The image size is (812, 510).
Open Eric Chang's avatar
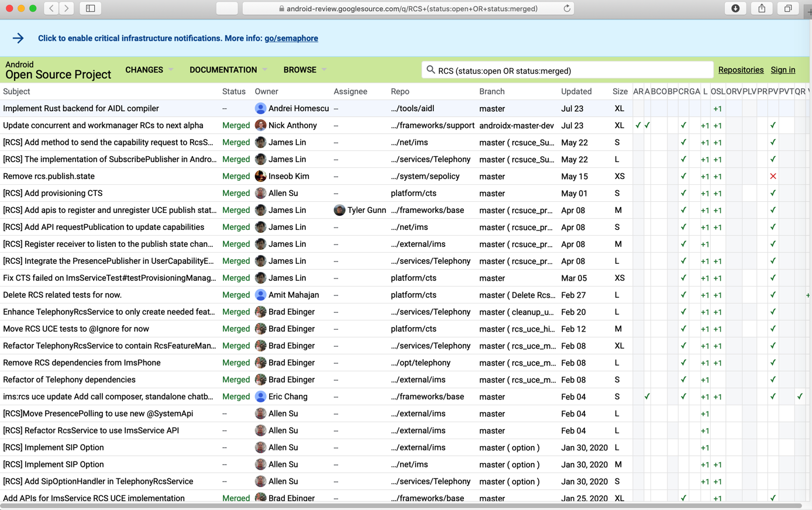pyautogui.click(x=260, y=397)
